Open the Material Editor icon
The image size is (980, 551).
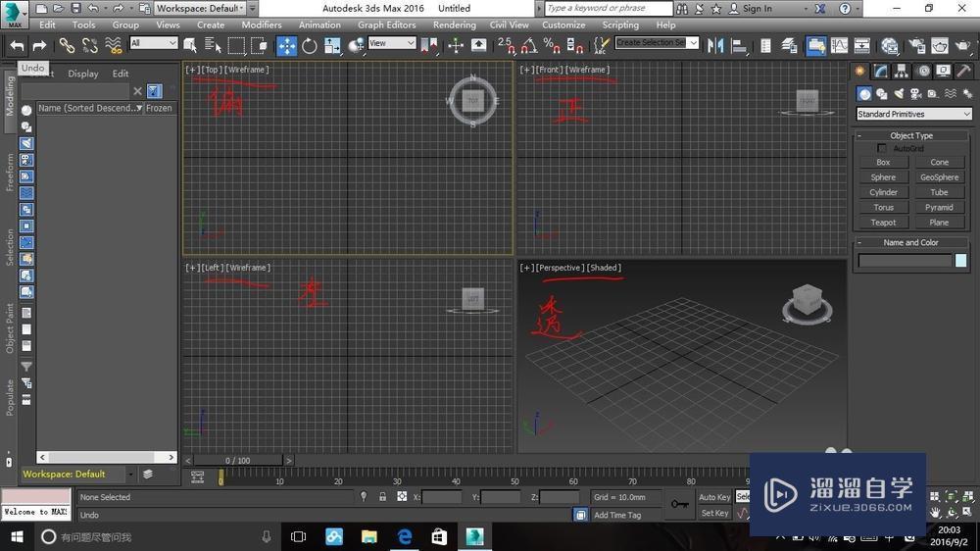[890, 46]
